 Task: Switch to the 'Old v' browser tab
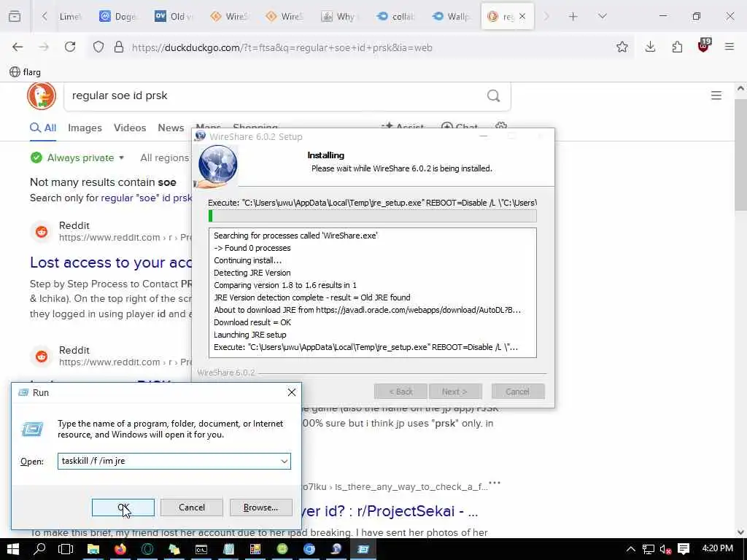click(174, 16)
